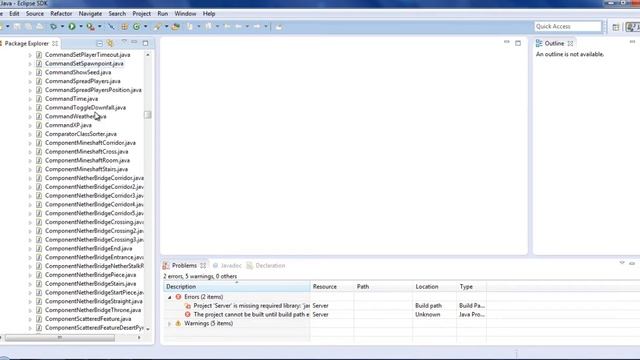Open the Project menu

pos(142,13)
